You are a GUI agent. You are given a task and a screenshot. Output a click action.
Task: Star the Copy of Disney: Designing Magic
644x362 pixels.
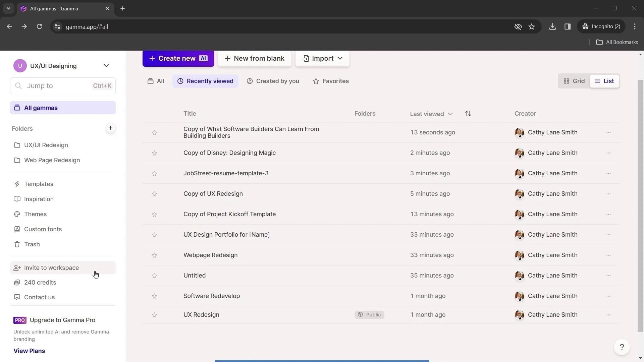click(x=154, y=153)
